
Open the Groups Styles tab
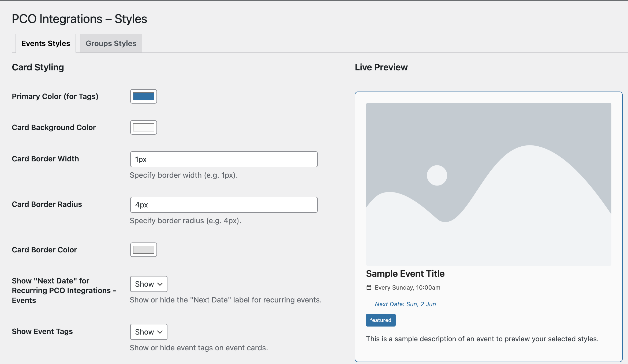click(111, 43)
